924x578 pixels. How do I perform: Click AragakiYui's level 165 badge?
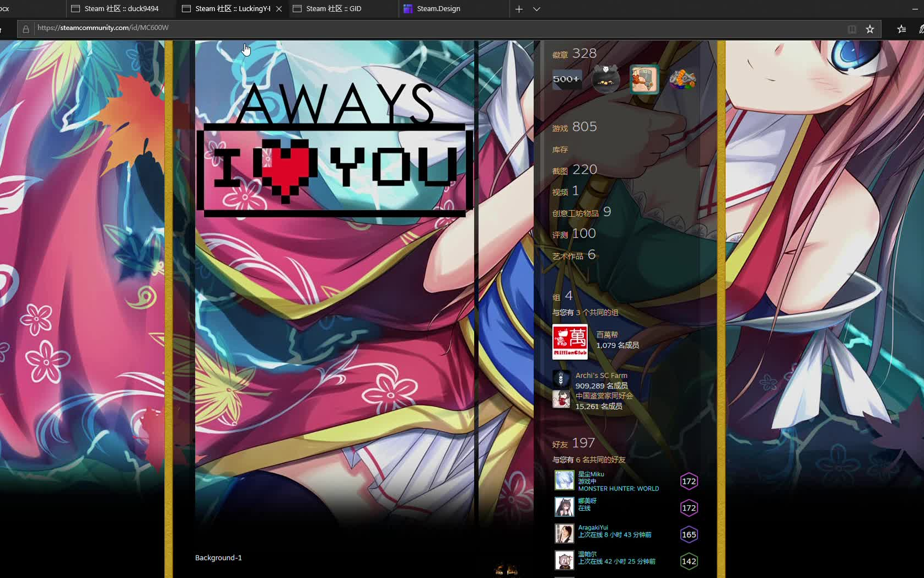click(x=689, y=534)
